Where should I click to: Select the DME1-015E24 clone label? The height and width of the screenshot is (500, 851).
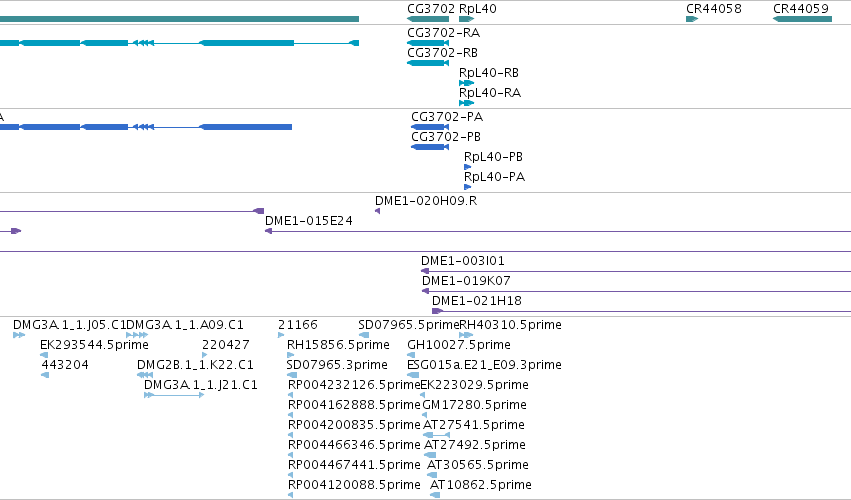coord(309,221)
